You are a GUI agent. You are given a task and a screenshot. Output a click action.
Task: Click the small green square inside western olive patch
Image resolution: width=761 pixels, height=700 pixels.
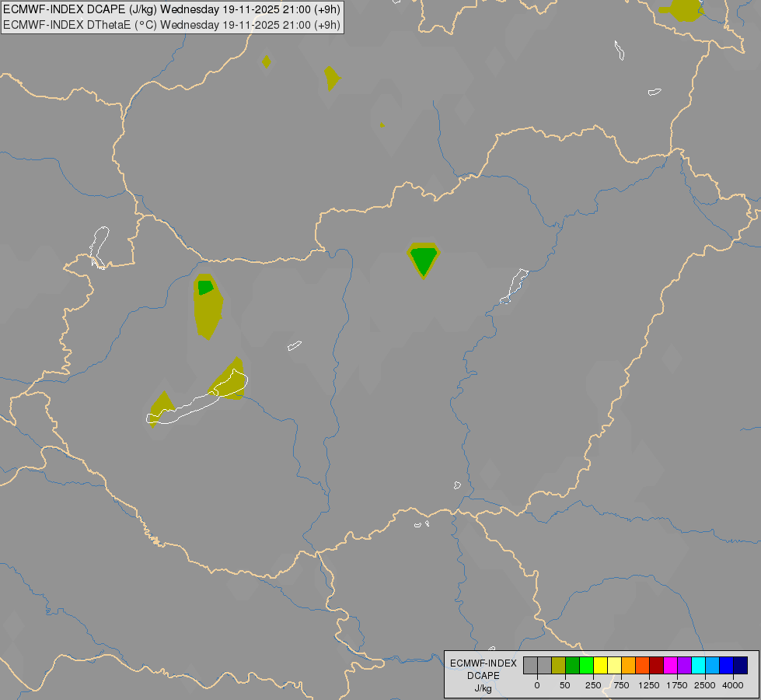(205, 287)
